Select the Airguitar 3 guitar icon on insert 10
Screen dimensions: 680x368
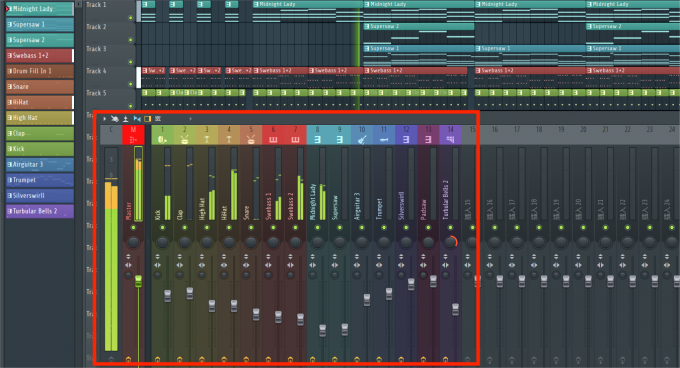(x=362, y=140)
